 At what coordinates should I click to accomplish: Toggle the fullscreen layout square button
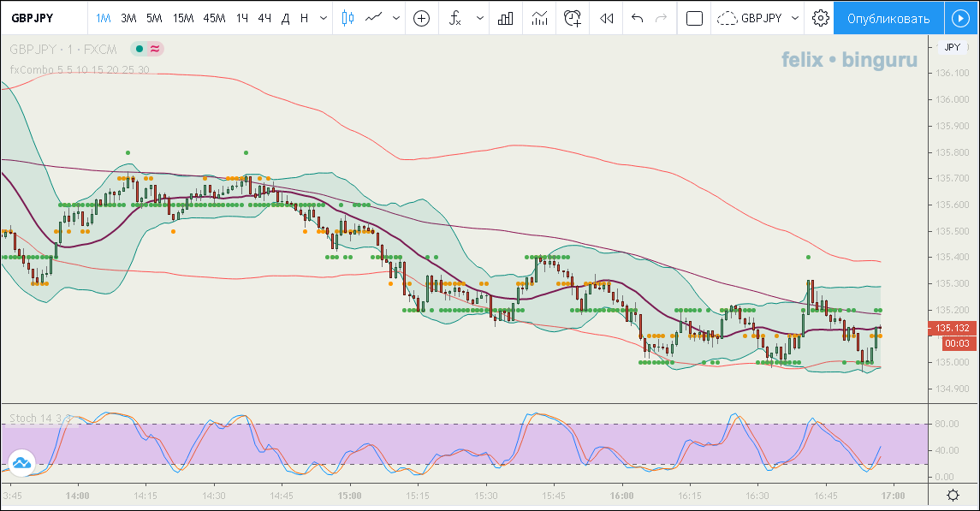pyautogui.click(x=694, y=18)
